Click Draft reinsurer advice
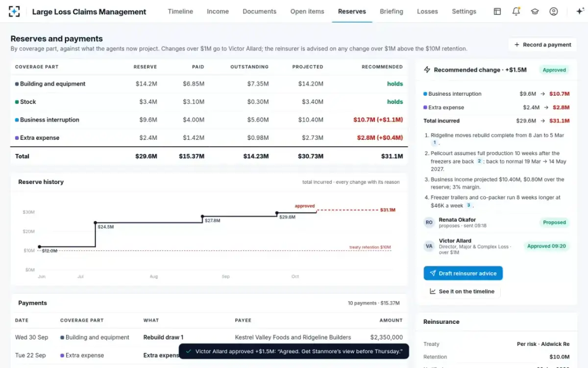This screenshot has width=588, height=368. tap(463, 273)
